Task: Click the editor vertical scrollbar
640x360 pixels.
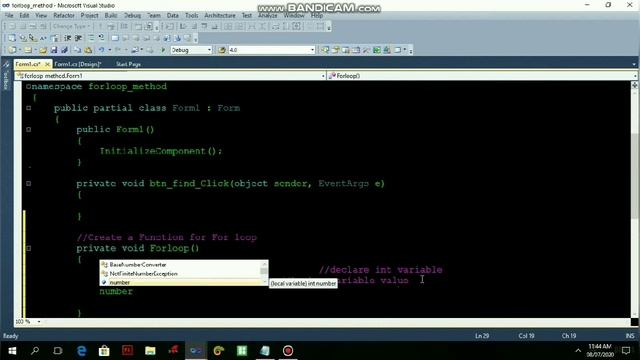Action: [634, 199]
